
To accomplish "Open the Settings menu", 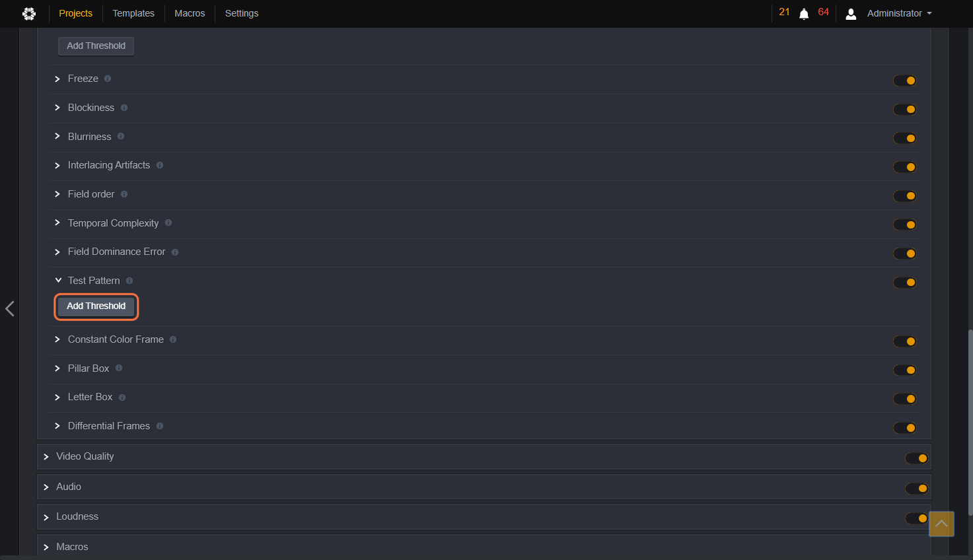I will (242, 13).
